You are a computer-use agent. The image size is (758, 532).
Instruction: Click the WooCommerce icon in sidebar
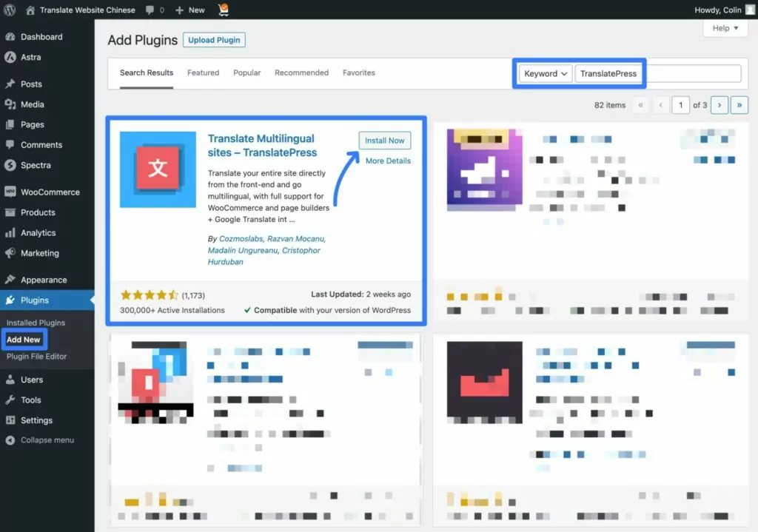click(10, 192)
